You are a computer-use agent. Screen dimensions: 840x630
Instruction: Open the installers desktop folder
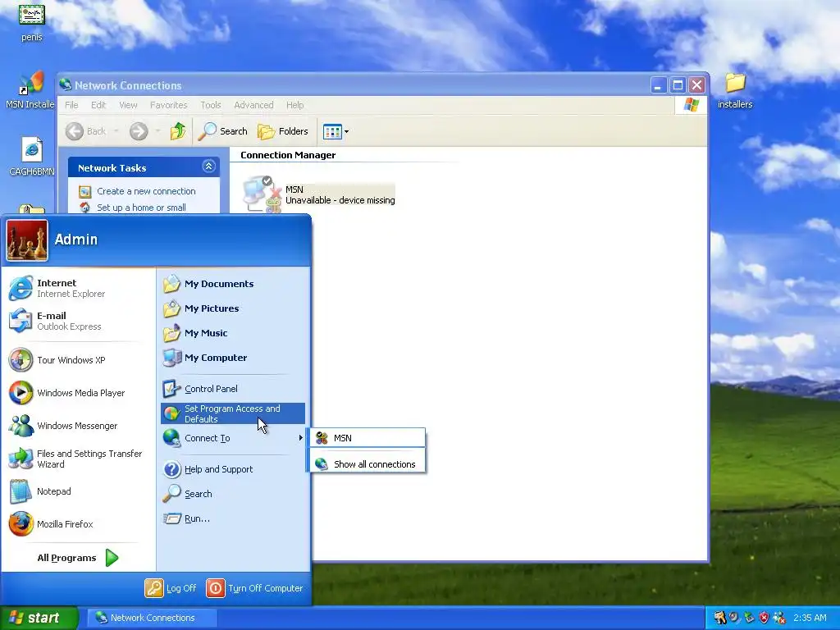[735, 91]
